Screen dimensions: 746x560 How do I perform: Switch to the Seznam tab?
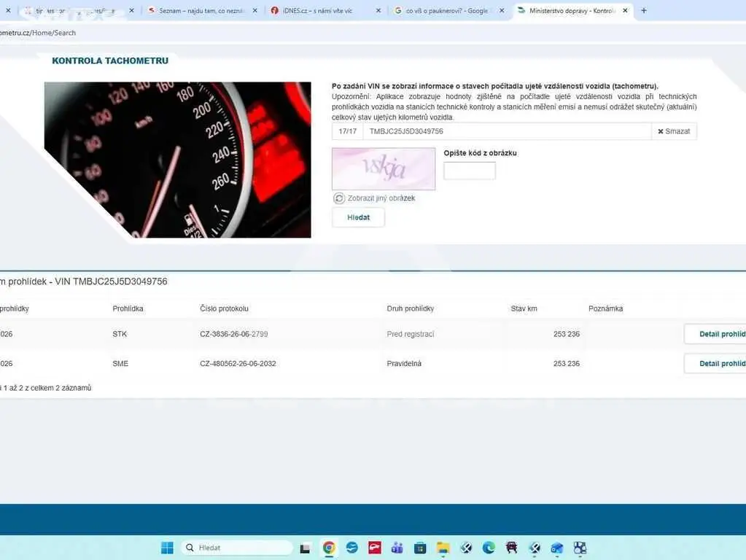(202, 10)
